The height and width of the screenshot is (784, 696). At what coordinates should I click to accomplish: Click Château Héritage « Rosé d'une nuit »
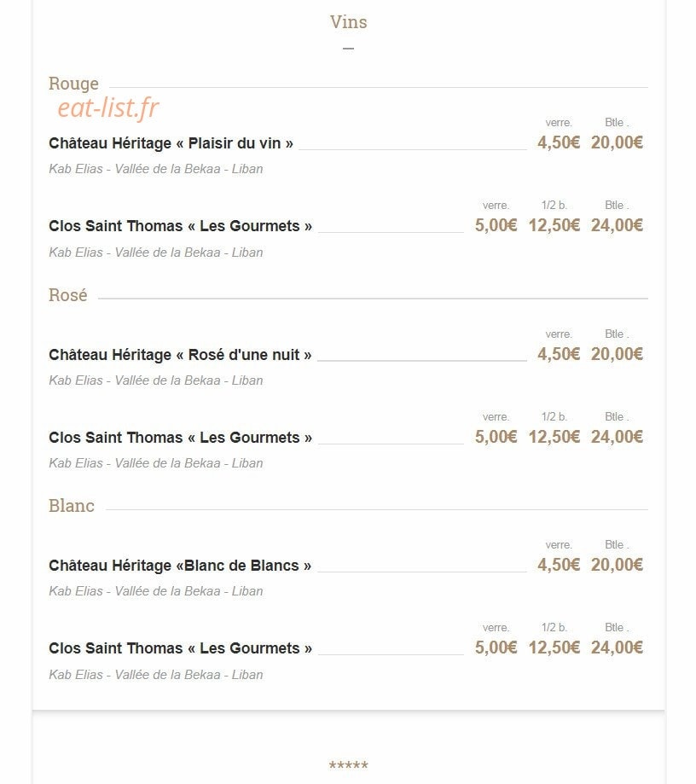(x=180, y=355)
